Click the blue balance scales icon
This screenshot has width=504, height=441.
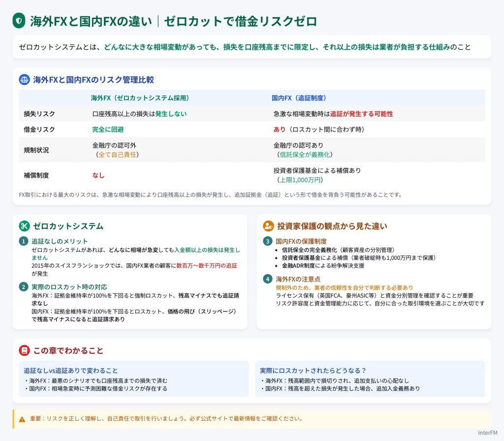[x=25, y=79]
